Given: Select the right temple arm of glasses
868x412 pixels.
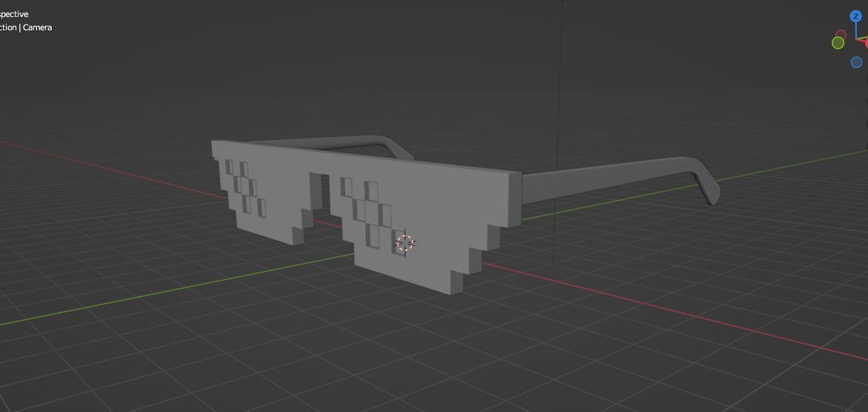Looking at the screenshot, I should [x=620, y=180].
